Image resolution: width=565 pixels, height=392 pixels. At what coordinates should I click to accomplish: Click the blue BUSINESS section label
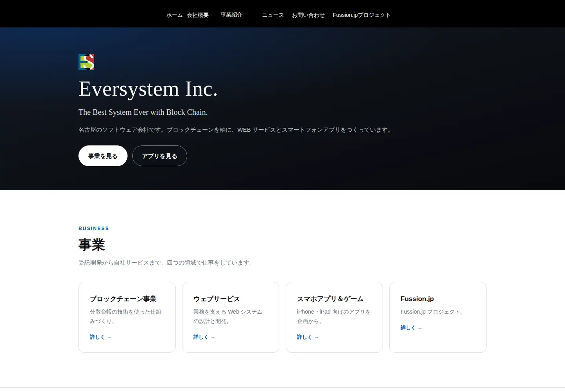94,229
